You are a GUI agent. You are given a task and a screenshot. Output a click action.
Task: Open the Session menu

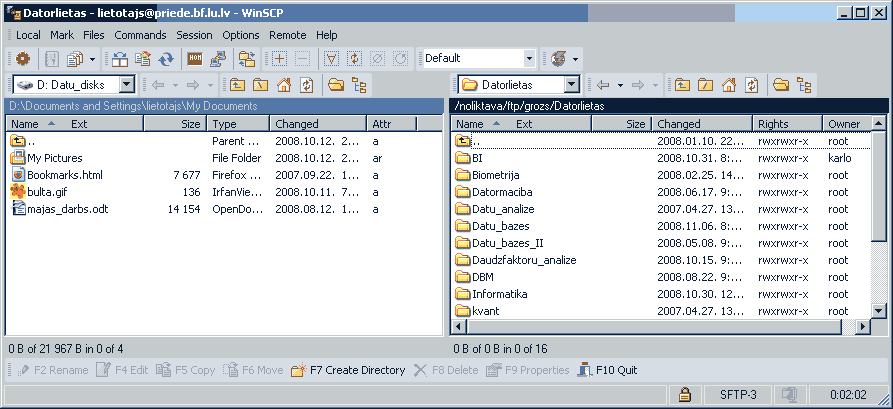(x=194, y=35)
